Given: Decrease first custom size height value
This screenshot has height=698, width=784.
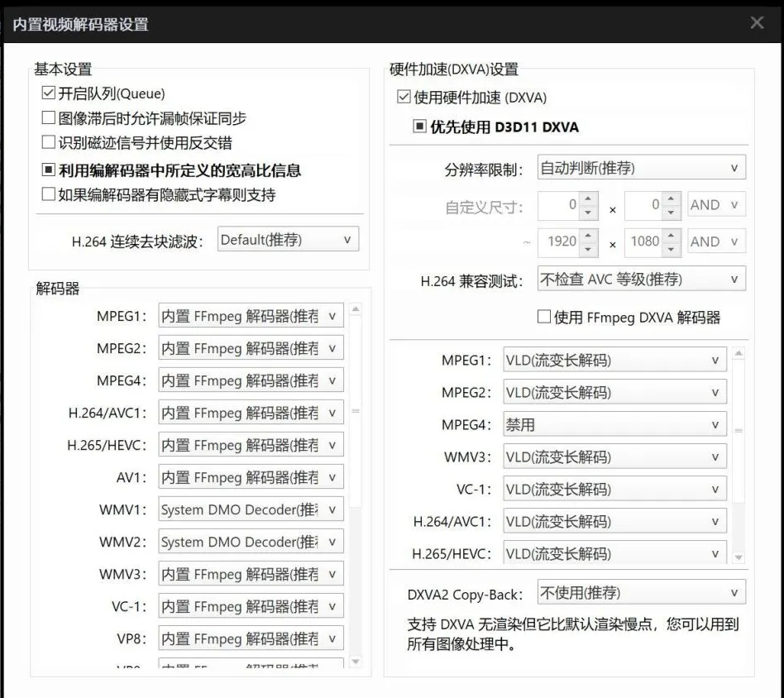Looking at the screenshot, I should coord(671,212).
